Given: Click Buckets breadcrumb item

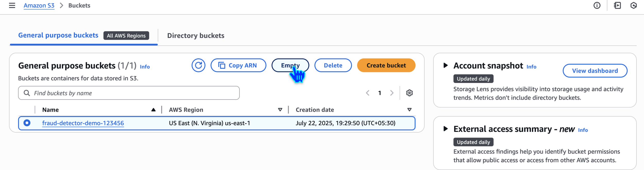Looking at the screenshot, I should click(79, 5).
